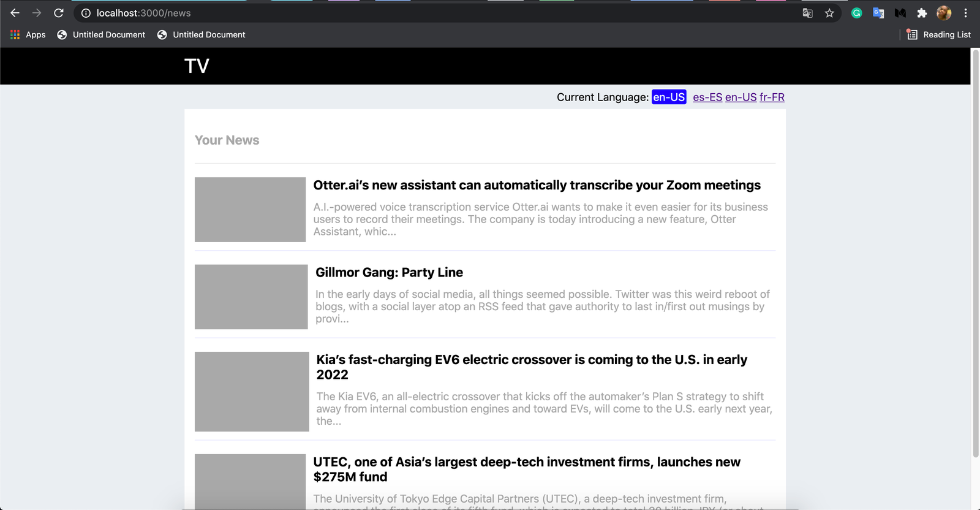Click the TV logo in header

[x=197, y=66]
